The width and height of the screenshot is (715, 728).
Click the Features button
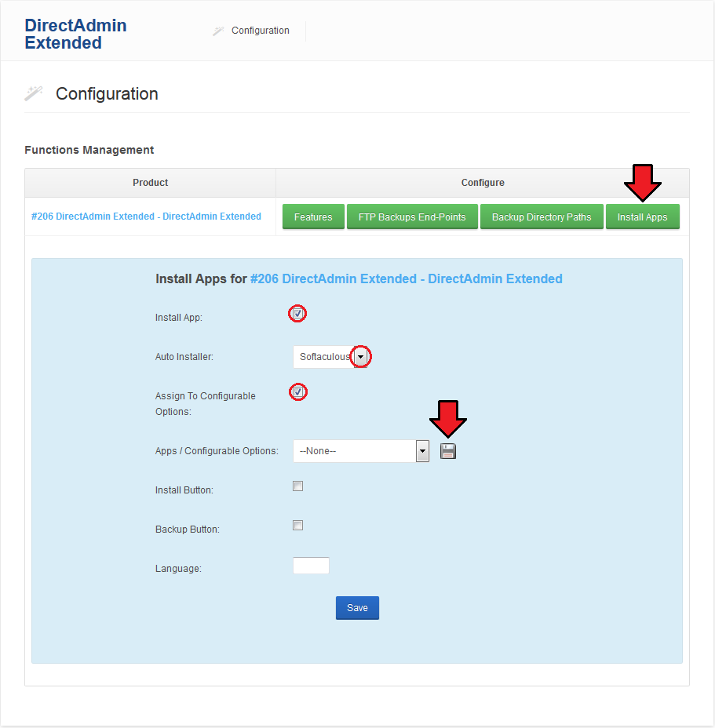[313, 217]
